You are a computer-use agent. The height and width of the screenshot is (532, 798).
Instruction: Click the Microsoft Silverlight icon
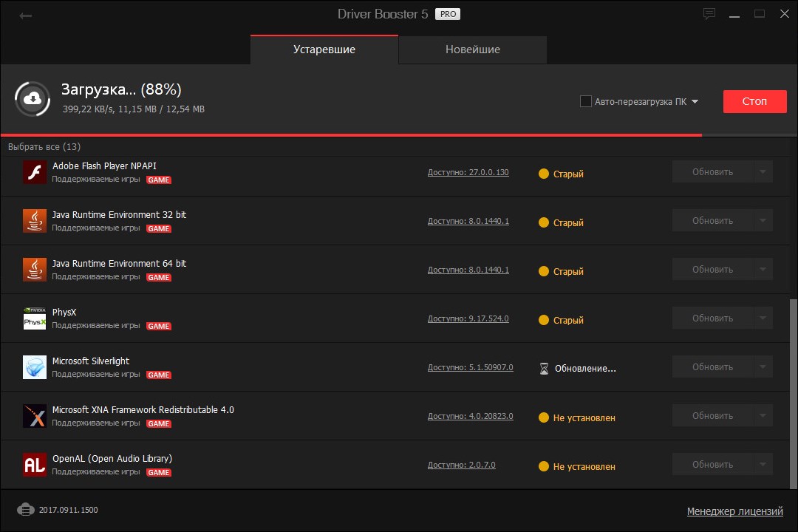coord(34,367)
